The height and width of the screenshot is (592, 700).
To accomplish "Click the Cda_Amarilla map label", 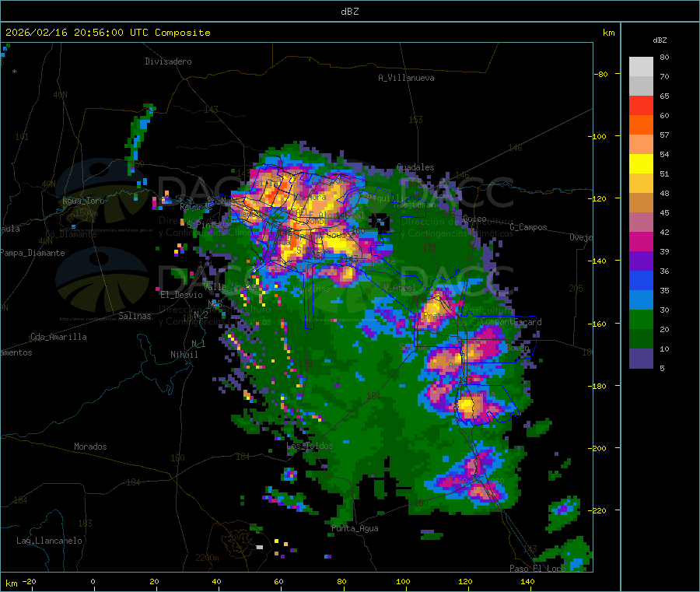I will 58,337.
